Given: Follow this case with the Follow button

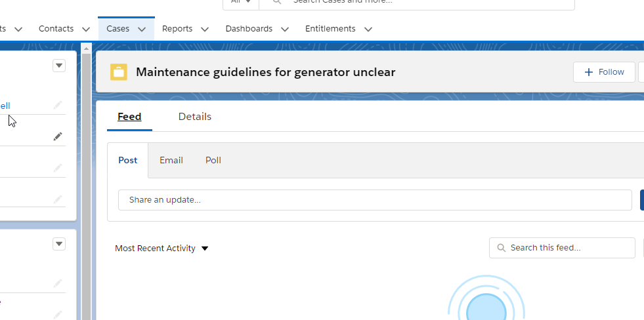Looking at the screenshot, I should [604, 72].
